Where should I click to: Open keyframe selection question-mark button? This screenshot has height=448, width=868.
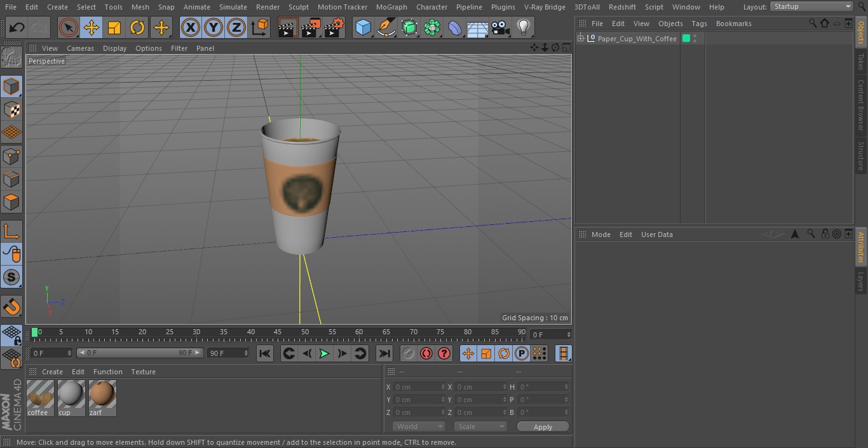[444, 353]
